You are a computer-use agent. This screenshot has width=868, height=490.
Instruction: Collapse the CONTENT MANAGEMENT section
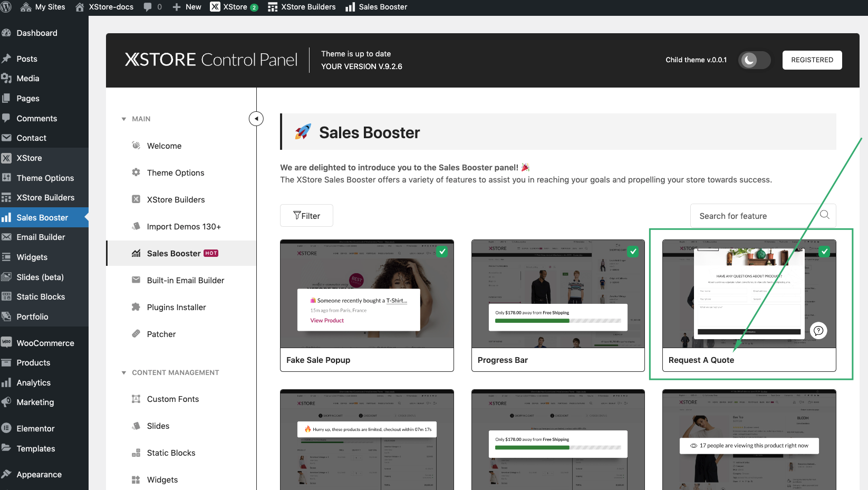[x=170, y=372]
